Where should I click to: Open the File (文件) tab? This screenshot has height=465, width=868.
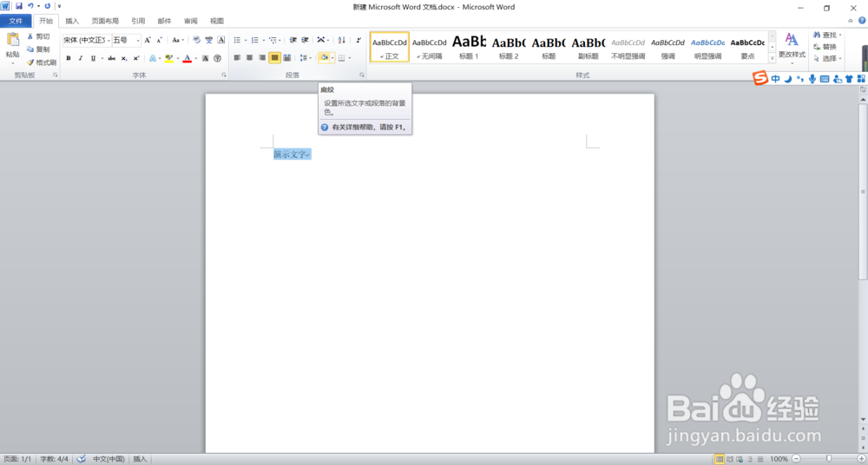[16, 21]
